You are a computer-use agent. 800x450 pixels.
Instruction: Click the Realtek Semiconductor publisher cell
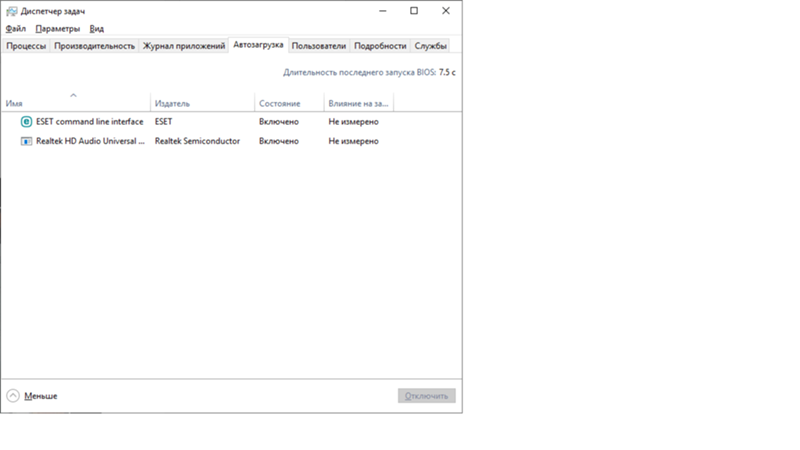tap(197, 141)
